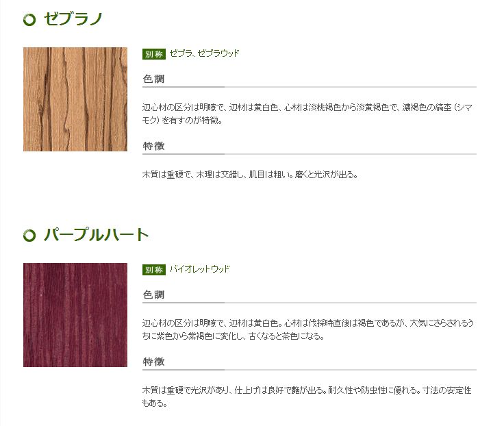The width and height of the screenshot is (504, 426).
Task: Open the Zebrano wood grain thumbnail
Action: [x=75, y=99]
